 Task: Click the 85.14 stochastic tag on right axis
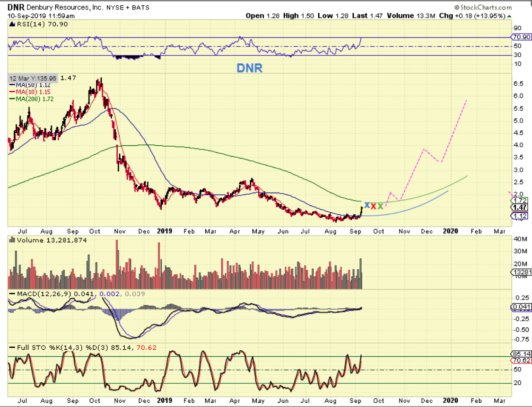click(x=521, y=354)
